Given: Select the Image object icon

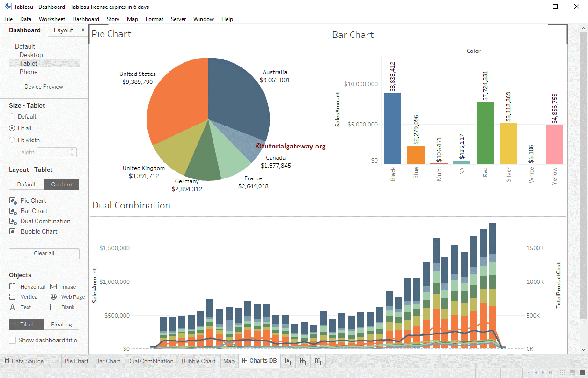Looking at the screenshot, I should (x=53, y=287).
